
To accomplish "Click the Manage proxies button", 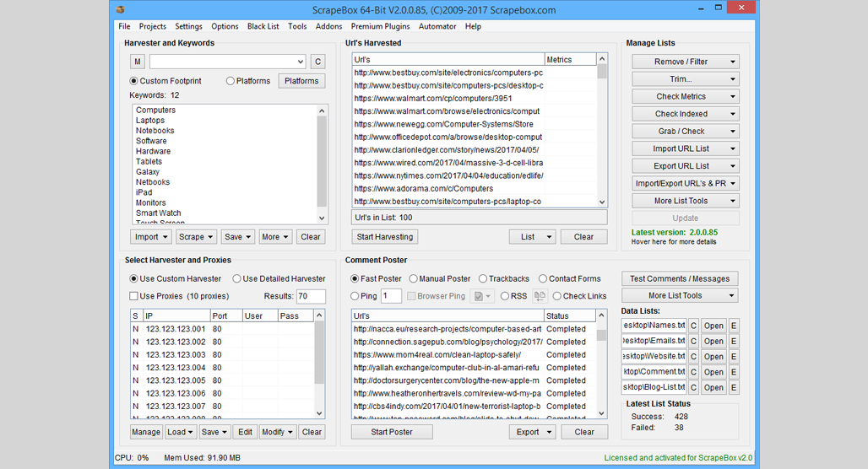I will click(x=146, y=432).
